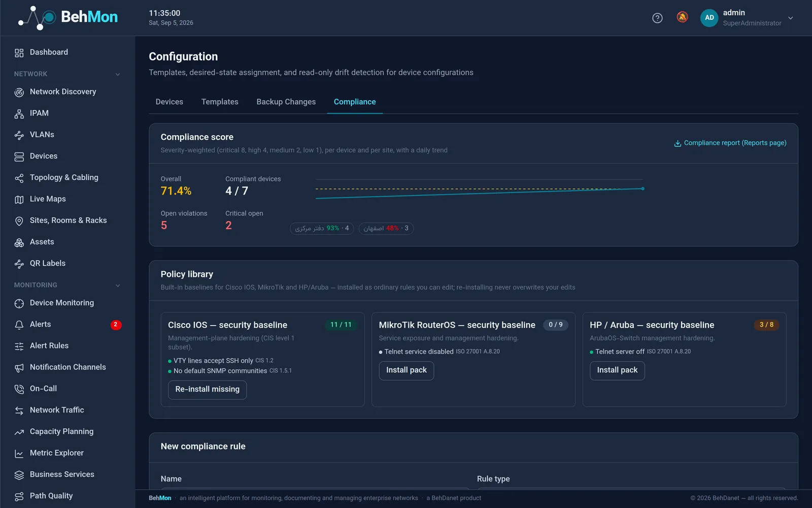The height and width of the screenshot is (508, 812).
Task: Click the BehMon logo
Action: pos(68,17)
